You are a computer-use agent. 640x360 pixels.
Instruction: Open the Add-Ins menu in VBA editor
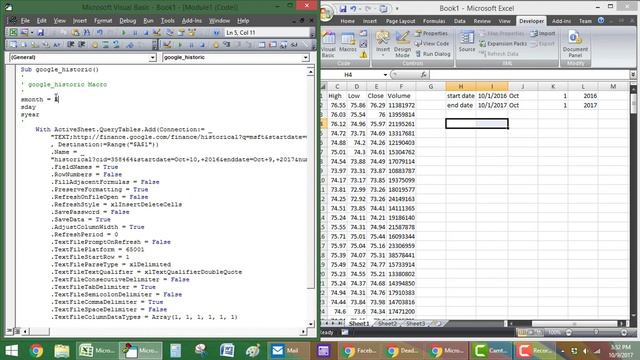(x=191, y=20)
